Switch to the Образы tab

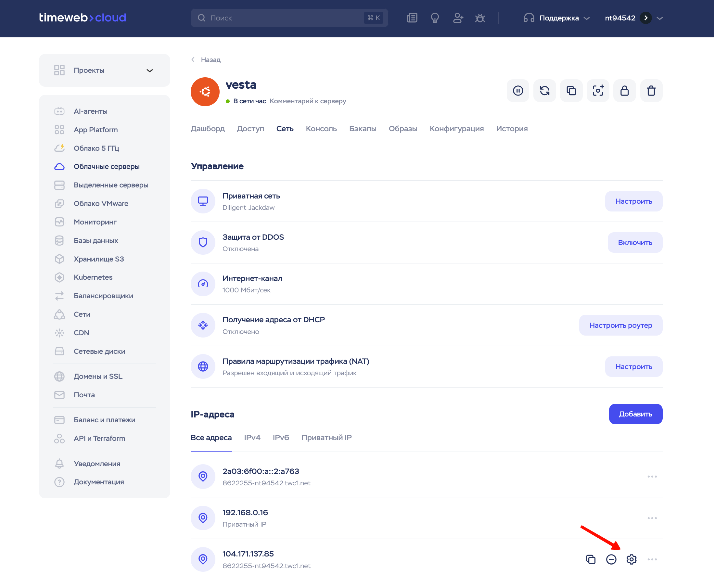[403, 129]
